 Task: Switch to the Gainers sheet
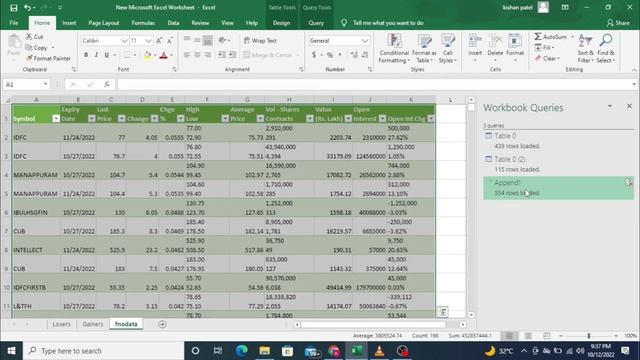point(93,324)
